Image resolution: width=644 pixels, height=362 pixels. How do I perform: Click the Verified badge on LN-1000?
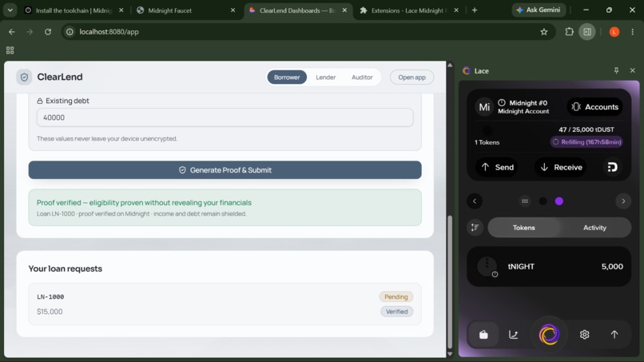396,312
